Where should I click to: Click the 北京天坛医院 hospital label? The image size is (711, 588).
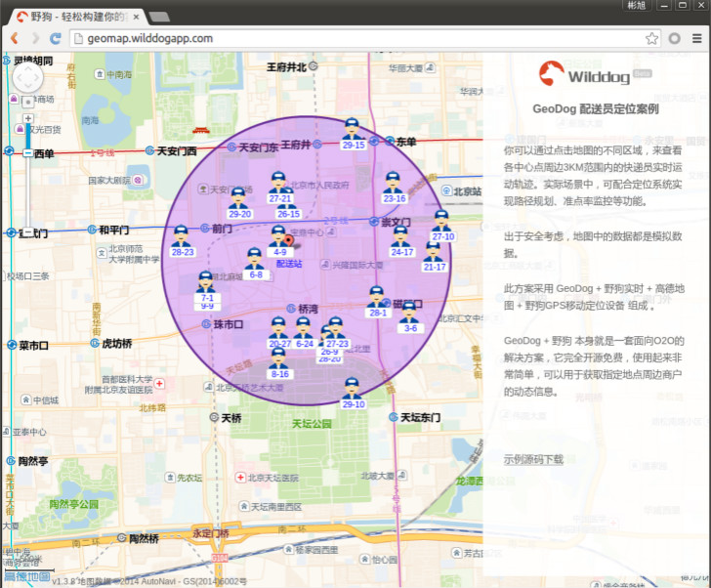pyautogui.click(x=273, y=478)
